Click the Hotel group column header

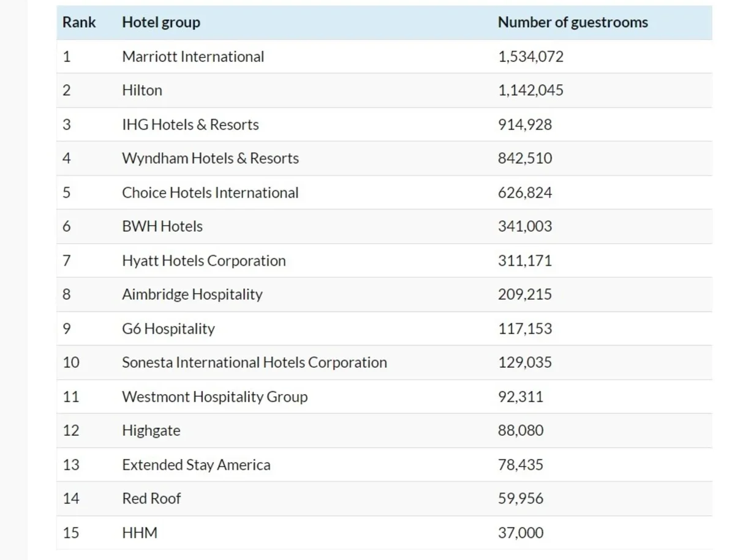click(161, 23)
